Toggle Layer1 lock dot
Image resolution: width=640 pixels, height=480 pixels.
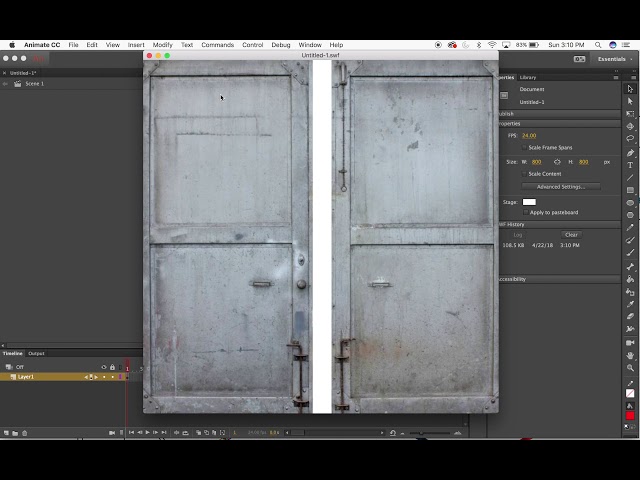113,377
